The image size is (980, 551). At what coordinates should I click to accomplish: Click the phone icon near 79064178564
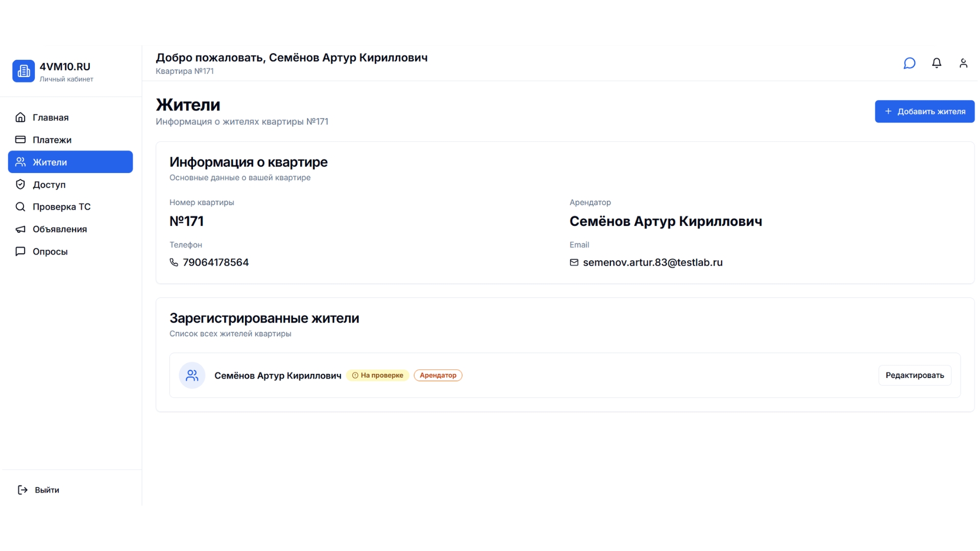tap(173, 262)
